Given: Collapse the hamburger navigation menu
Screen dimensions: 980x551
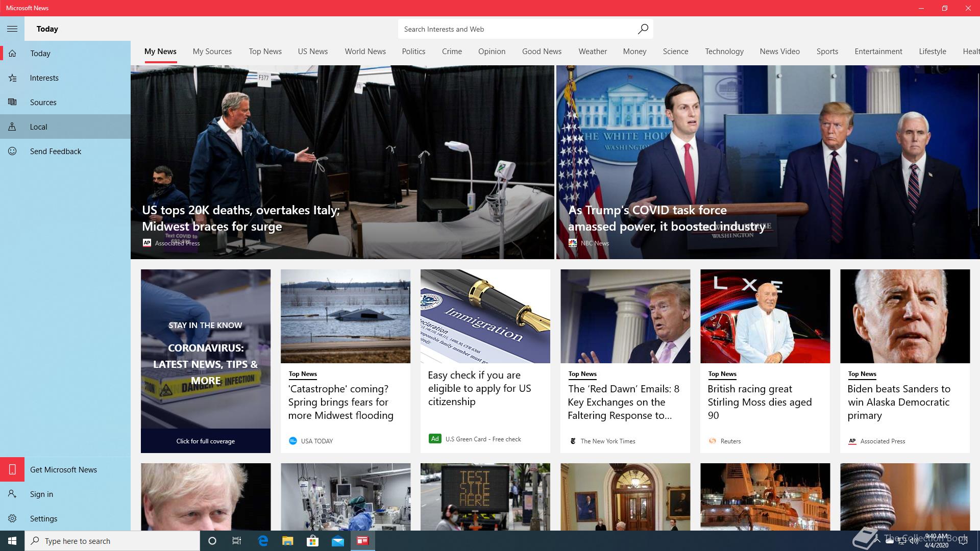Looking at the screenshot, I should click(x=12, y=29).
